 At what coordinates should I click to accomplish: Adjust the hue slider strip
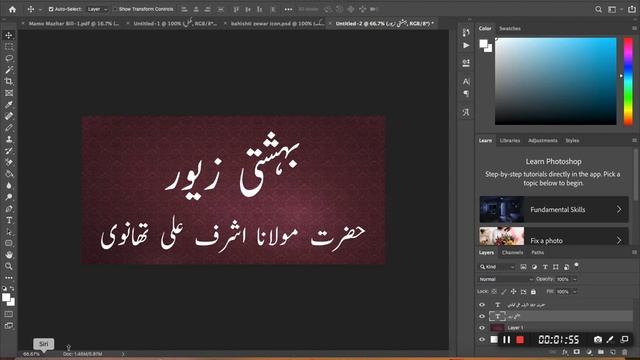628,81
